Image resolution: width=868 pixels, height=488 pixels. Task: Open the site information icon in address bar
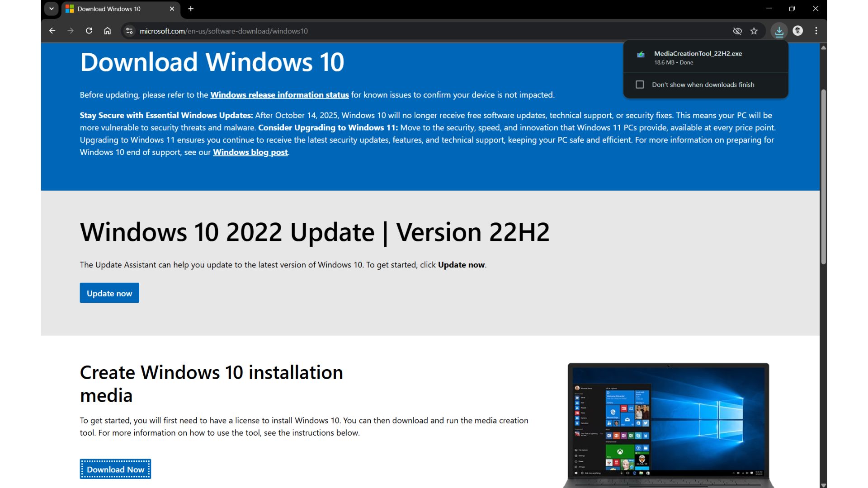click(129, 31)
